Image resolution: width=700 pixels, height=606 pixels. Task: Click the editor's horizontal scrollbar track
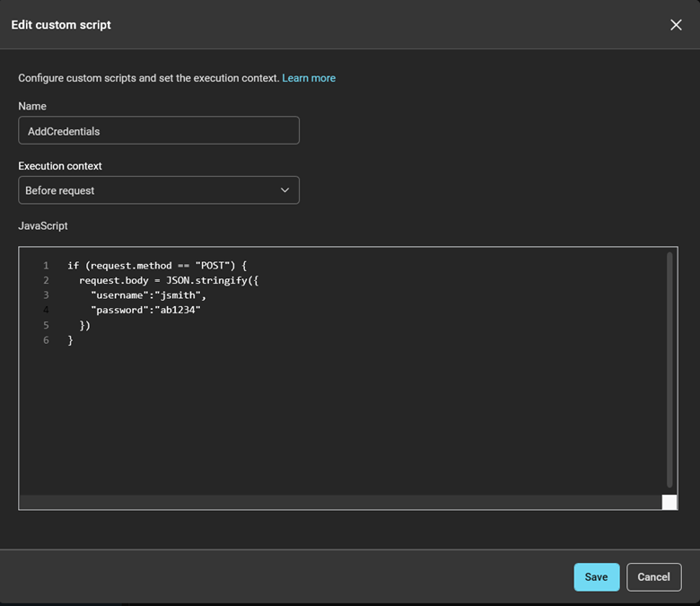point(341,502)
